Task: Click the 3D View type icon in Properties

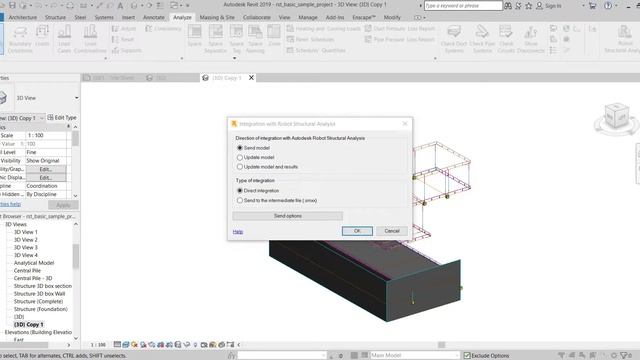Action: pos(3,98)
